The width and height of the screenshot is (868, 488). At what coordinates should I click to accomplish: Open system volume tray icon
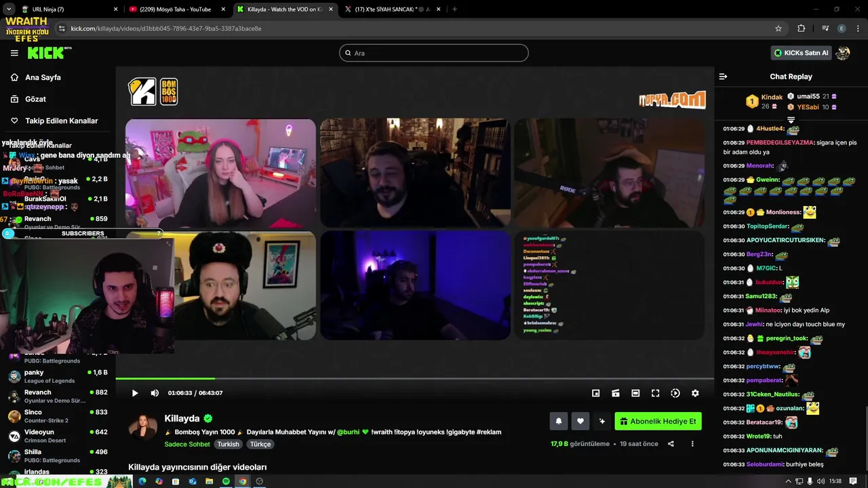(821, 481)
